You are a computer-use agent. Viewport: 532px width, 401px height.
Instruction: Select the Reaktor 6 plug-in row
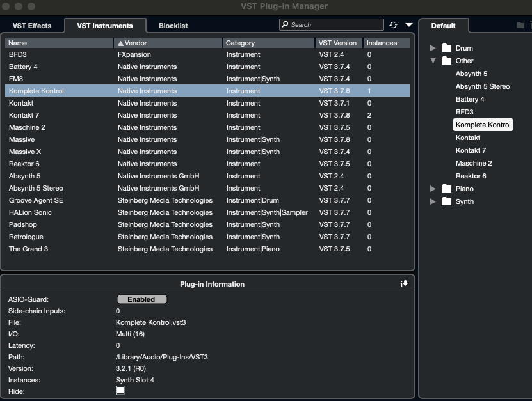(x=207, y=164)
